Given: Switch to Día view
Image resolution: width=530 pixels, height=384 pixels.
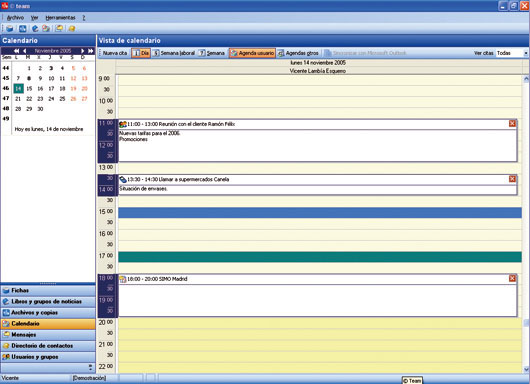Looking at the screenshot, I should tap(141, 53).
